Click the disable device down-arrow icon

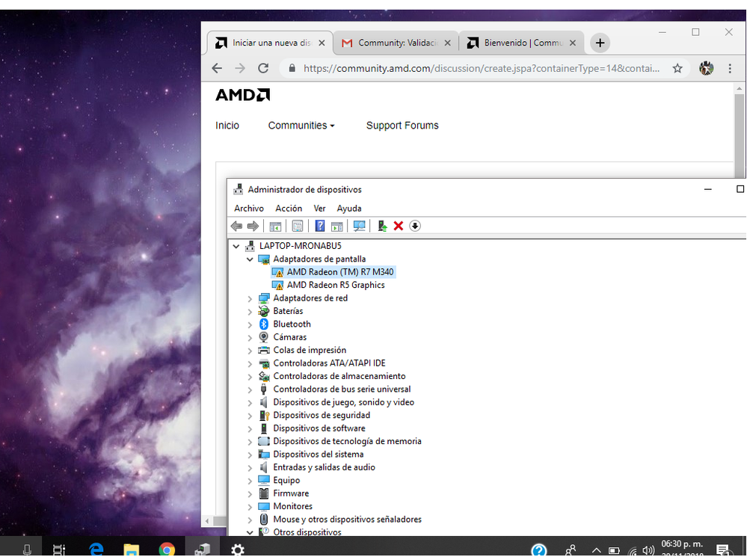[415, 227]
